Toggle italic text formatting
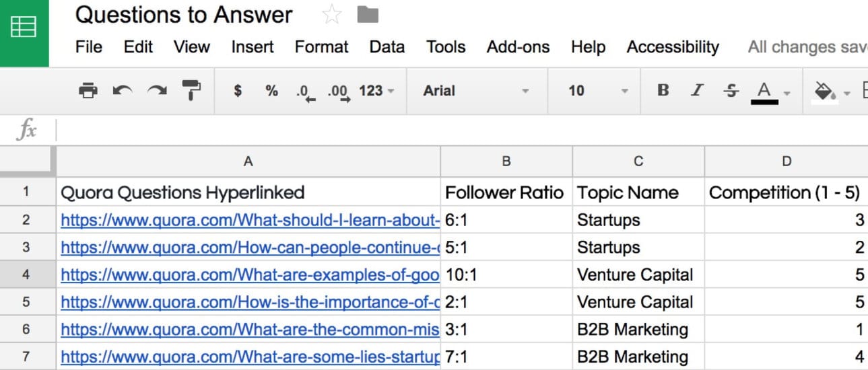 [x=698, y=91]
